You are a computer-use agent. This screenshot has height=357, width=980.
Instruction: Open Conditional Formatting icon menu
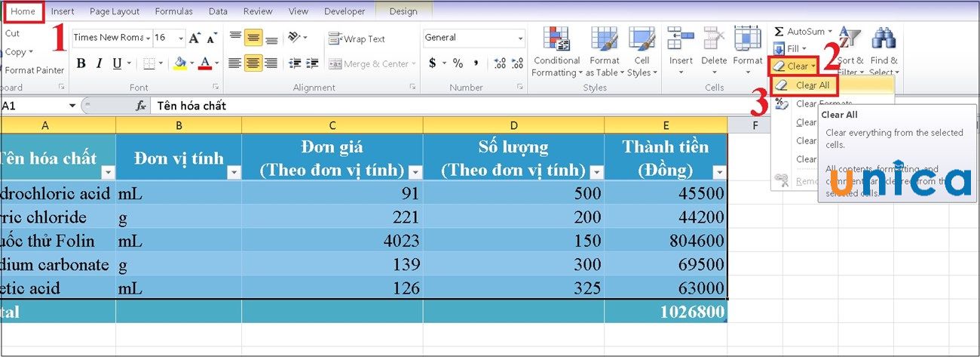click(x=556, y=39)
